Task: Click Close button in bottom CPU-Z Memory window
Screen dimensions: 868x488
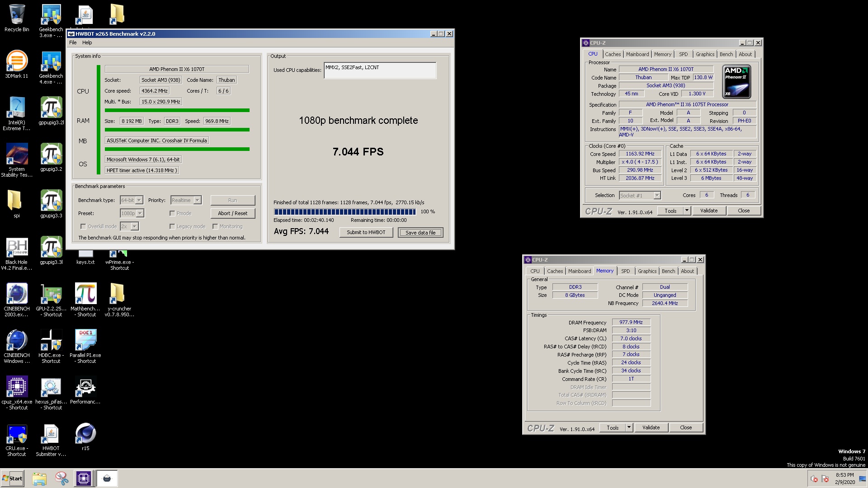Action: 686,427
